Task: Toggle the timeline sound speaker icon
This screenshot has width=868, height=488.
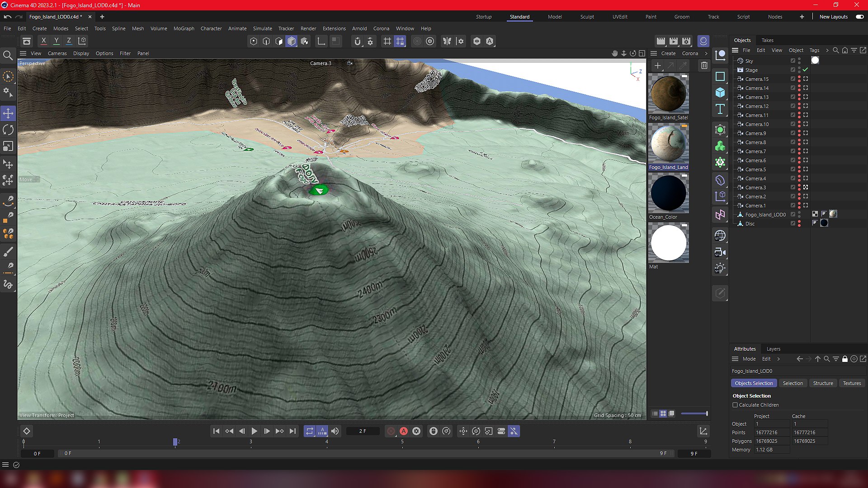Action: tap(335, 432)
